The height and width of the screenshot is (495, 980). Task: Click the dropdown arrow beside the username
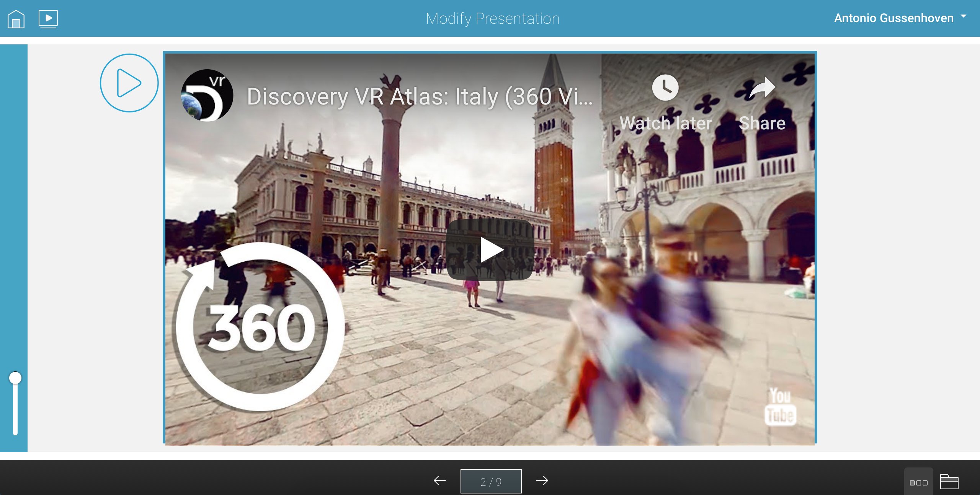[964, 16]
